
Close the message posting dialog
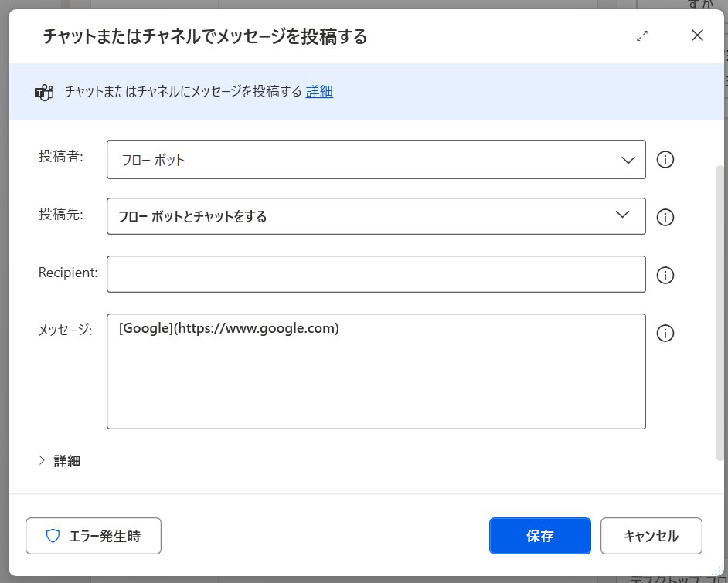697,36
